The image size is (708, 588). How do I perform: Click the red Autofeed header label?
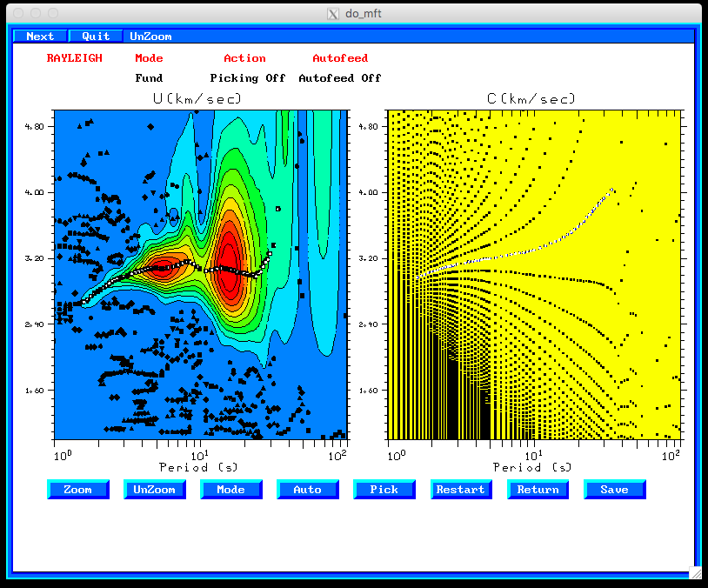pyautogui.click(x=340, y=58)
